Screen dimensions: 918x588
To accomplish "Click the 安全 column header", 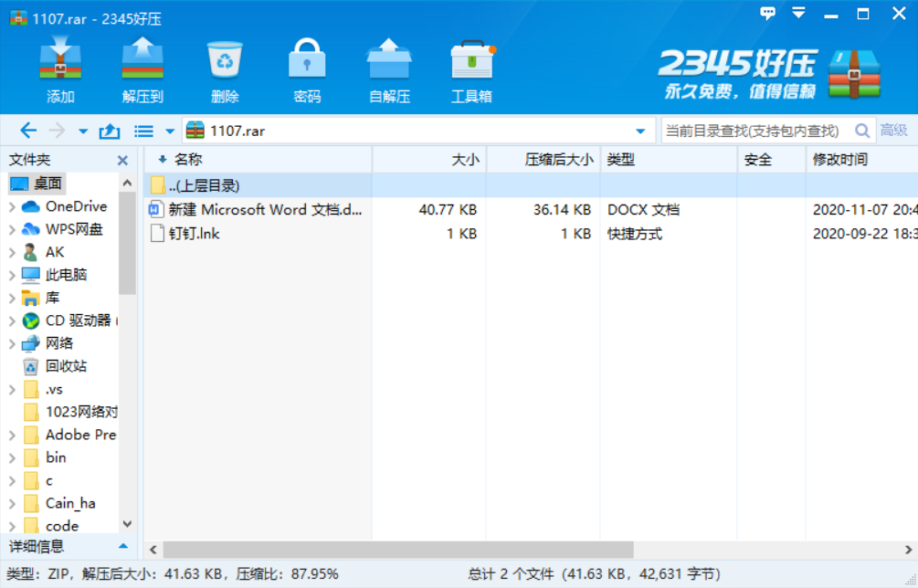I will point(772,159).
